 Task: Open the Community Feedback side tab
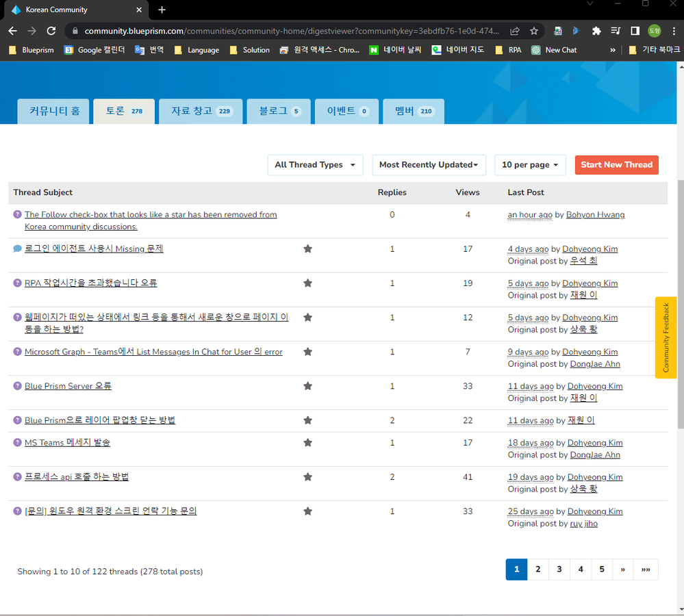(666, 337)
